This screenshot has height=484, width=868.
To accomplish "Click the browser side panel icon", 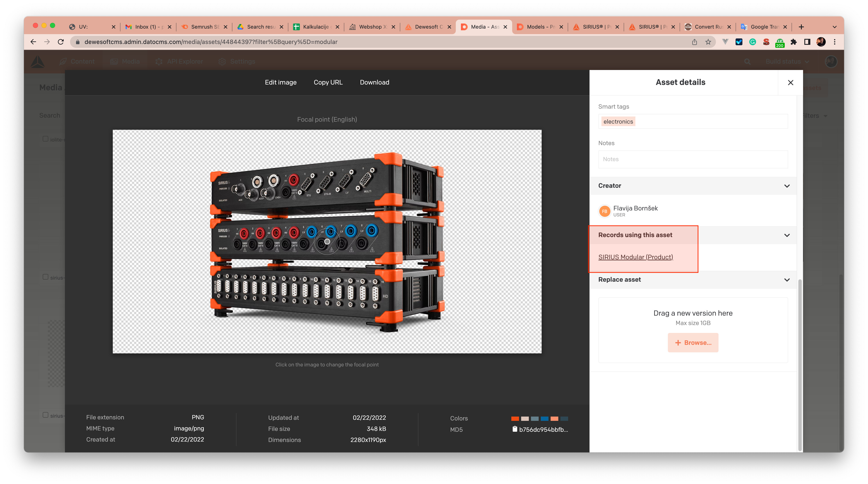I will click(807, 42).
